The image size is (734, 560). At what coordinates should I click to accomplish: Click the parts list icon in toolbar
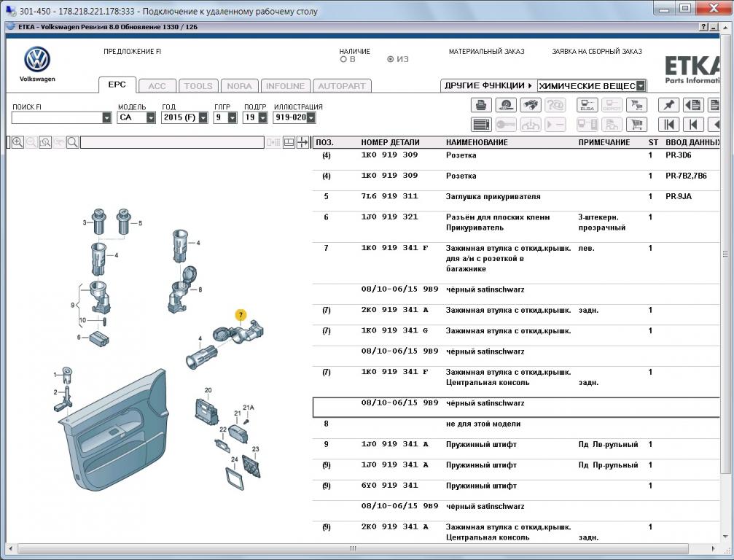pyautogui.click(x=481, y=125)
